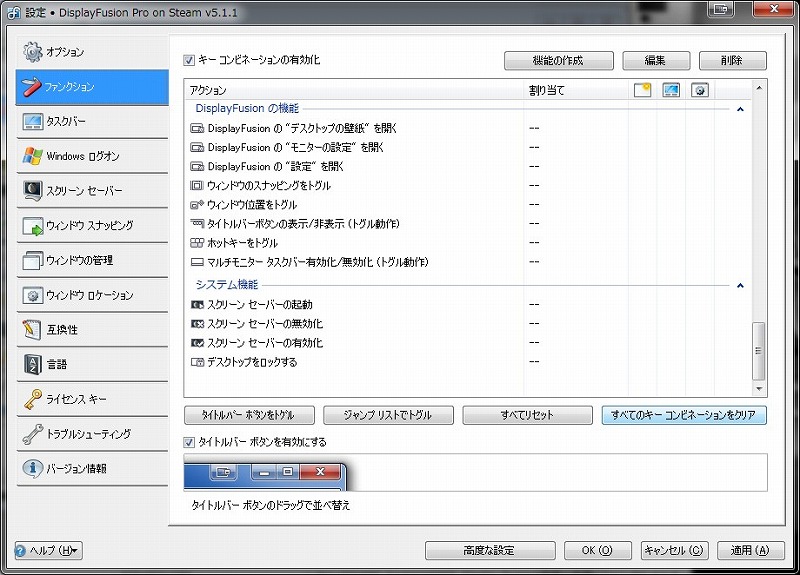Click the info icon for バージョン情報
Image resolution: width=800 pixels, height=575 pixels.
33,468
